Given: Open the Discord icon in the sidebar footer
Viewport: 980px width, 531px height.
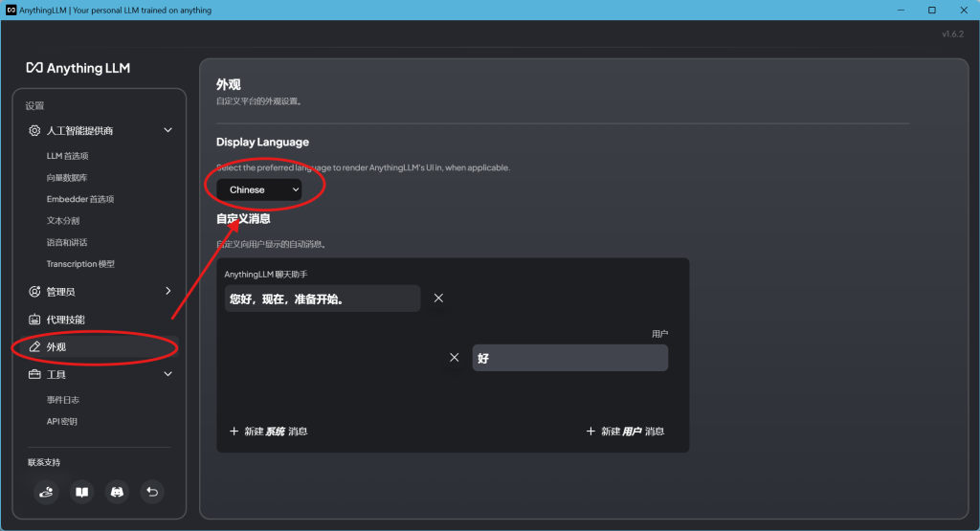Looking at the screenshot, I should click(117, 493).
